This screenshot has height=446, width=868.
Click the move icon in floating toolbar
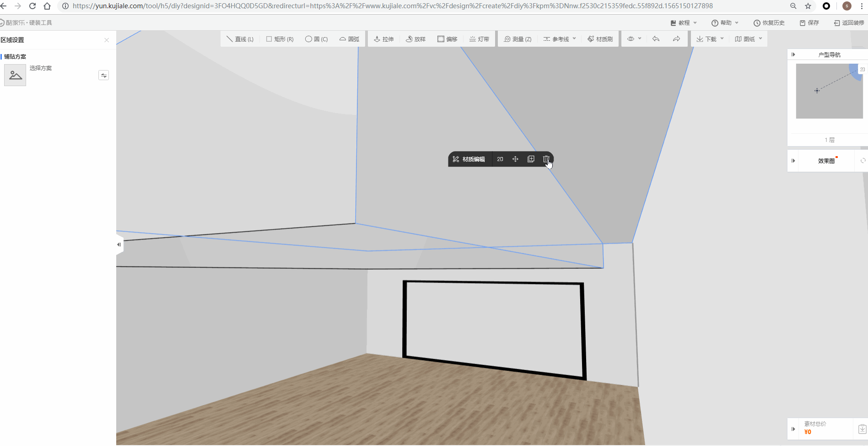pos(515,159)
